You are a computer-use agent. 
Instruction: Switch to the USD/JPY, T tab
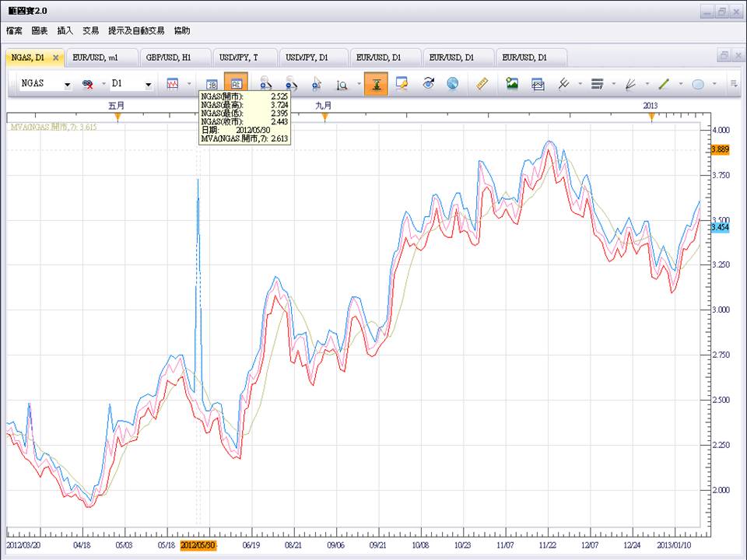click(245, 58)
